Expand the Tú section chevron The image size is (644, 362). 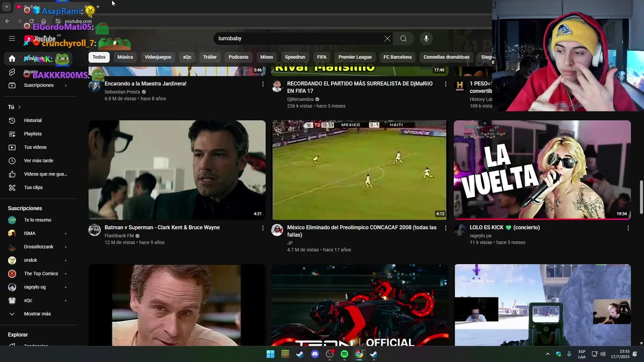coord(20,107)
